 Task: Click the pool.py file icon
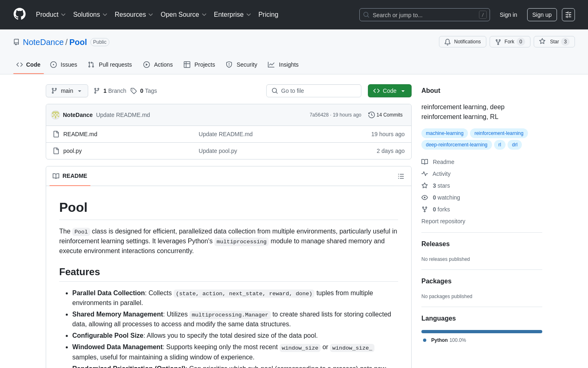(x=56, y=151)
